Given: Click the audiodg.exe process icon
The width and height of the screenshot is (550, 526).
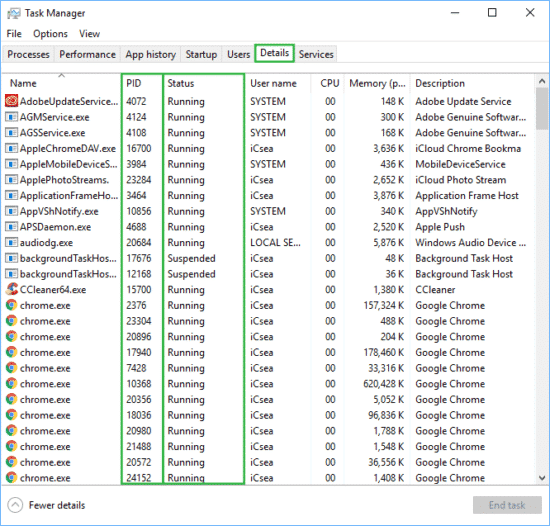Looking at the screenshot, I should (12, 242).
